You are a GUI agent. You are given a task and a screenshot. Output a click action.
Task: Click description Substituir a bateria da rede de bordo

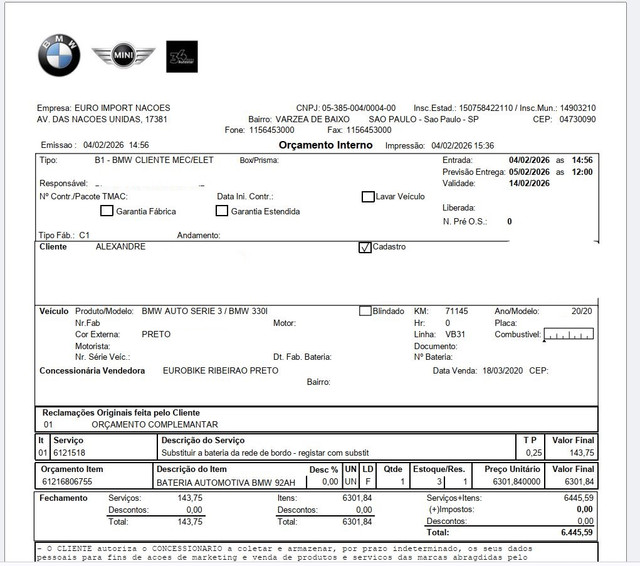(x=228, y=453)
